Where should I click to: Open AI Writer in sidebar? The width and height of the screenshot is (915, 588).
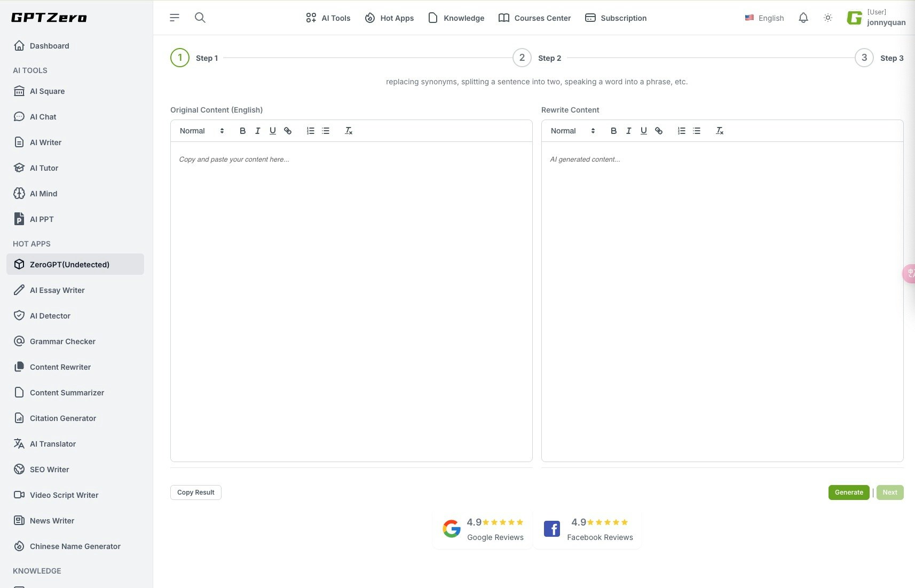click(x=75, y=142)
